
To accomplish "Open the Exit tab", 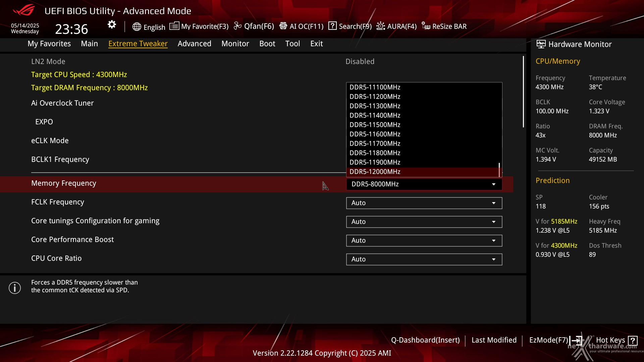I will 317,44.
